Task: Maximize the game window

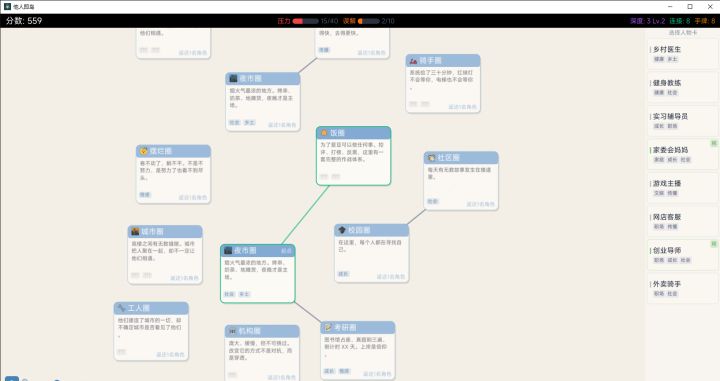Action: (690, 6)
